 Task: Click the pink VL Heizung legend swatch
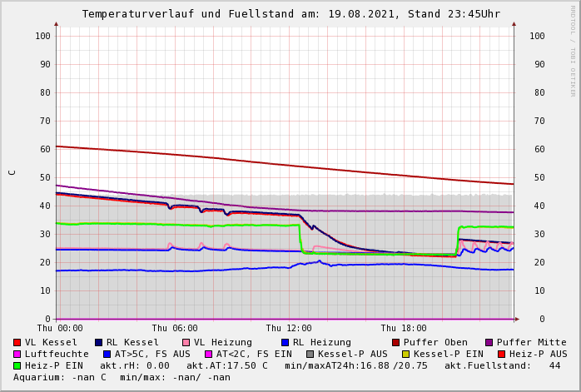(x=186, y=342)
